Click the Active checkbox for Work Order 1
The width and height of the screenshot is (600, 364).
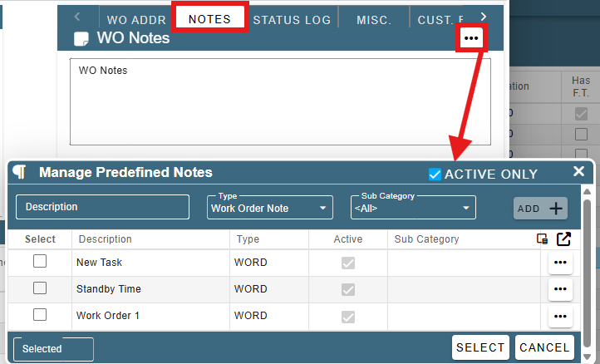pos(348,317)
